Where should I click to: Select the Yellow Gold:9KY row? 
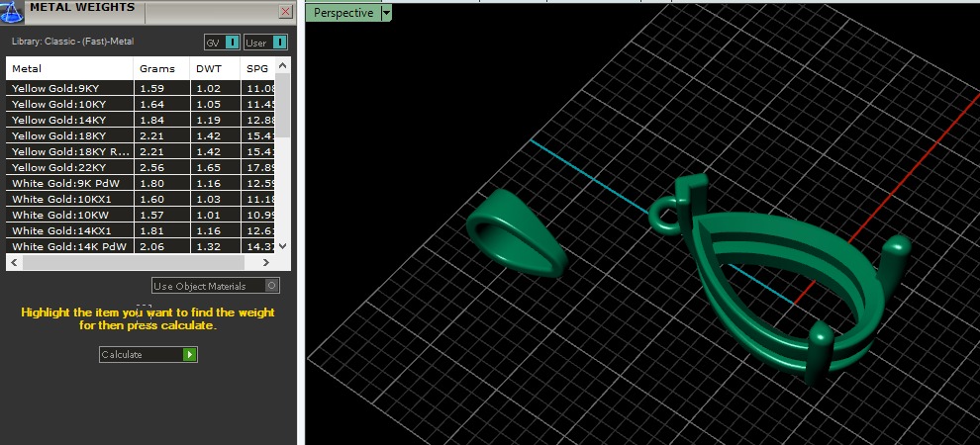tap(140, 88)
